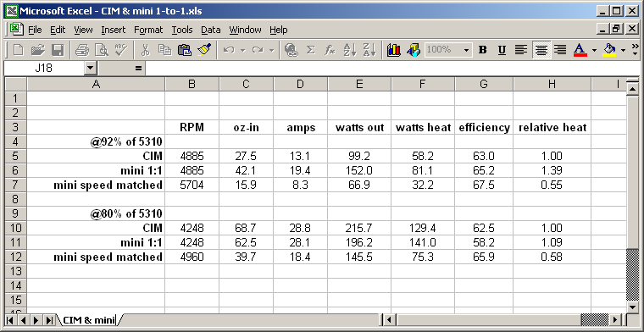
Task: Click the formula bar input field
Action: (392, 68)
